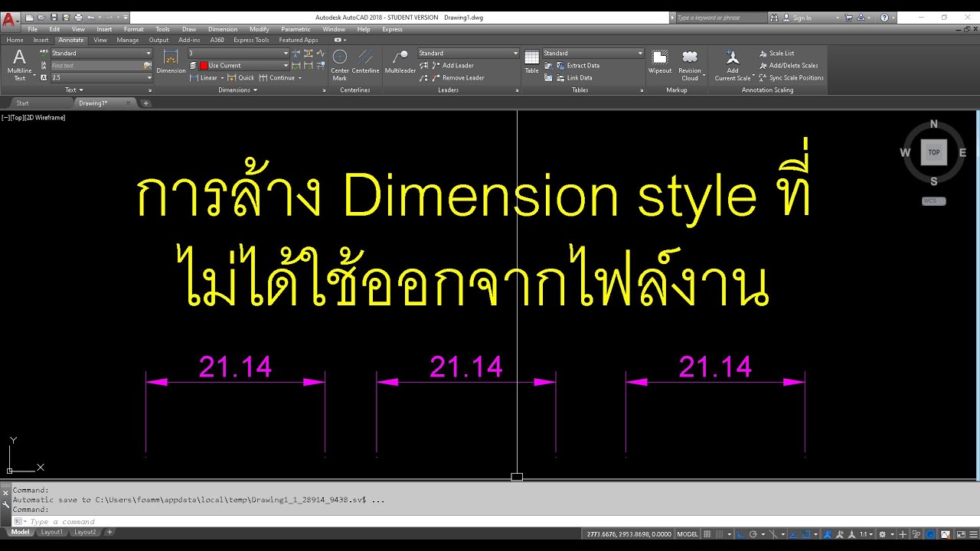Expand the Text panel
This screenshot has height=551, width=980.
click(74, 90)
